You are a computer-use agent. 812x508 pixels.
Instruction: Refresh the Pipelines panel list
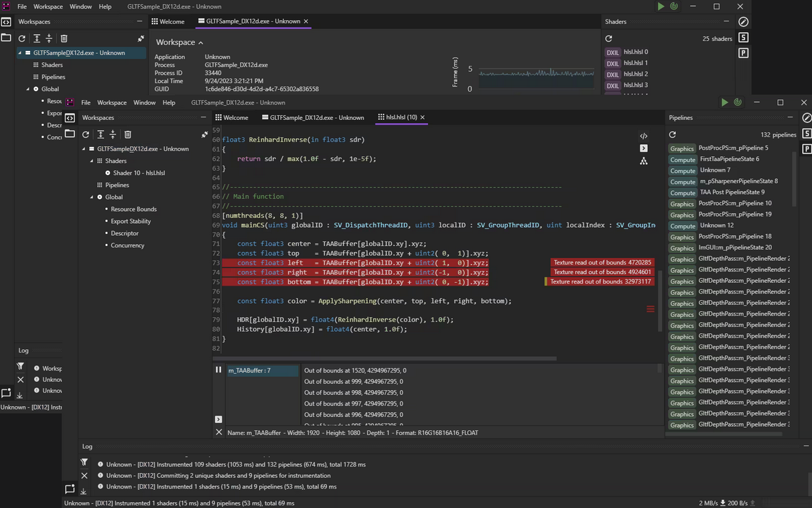pos(673,135)
